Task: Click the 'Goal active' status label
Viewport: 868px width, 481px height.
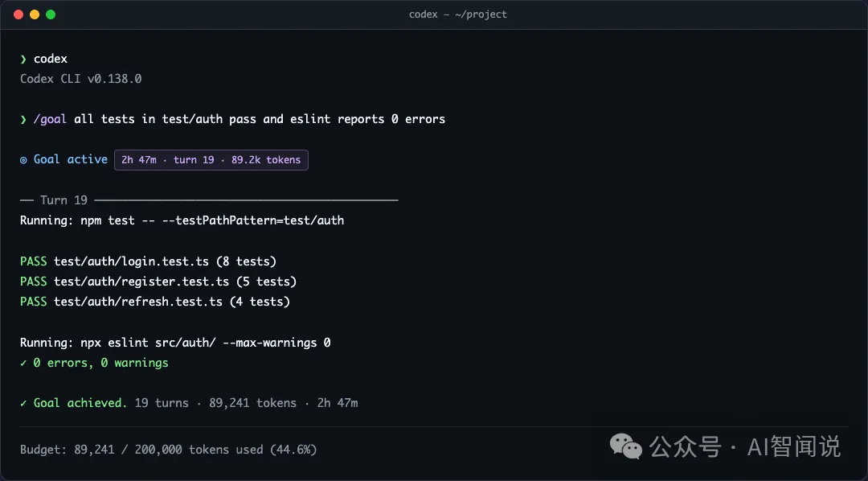Action: [70, 159]
